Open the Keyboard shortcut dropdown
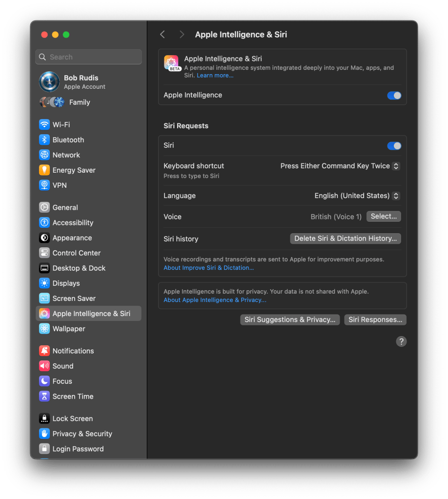Viewport: 448px width, 499px height. (x=340, y=166)
